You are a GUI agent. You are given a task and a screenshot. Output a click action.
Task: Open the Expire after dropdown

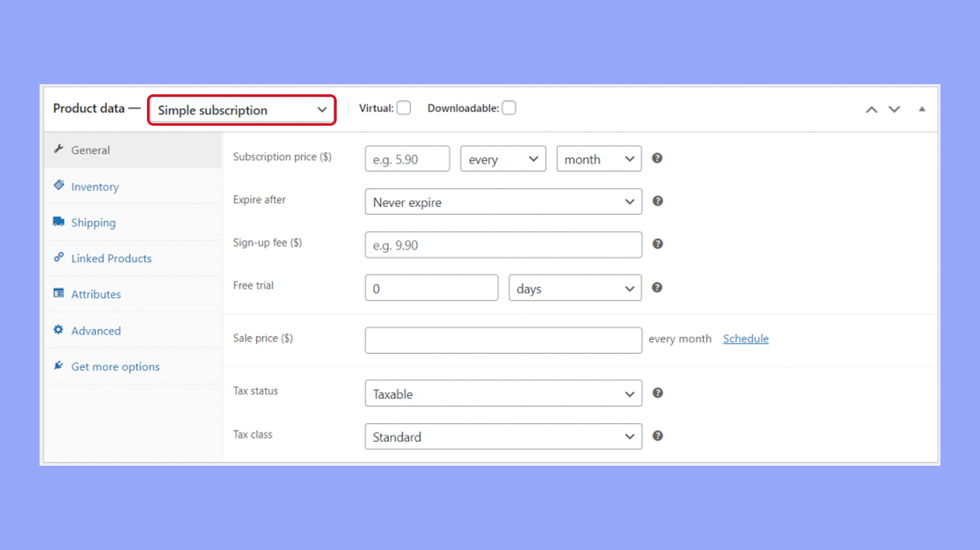[503, 202]
